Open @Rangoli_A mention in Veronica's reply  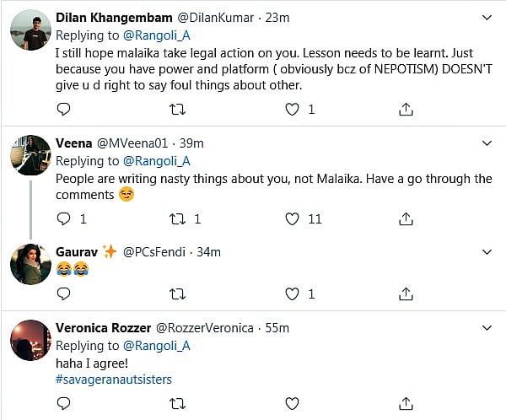[157, 346]
